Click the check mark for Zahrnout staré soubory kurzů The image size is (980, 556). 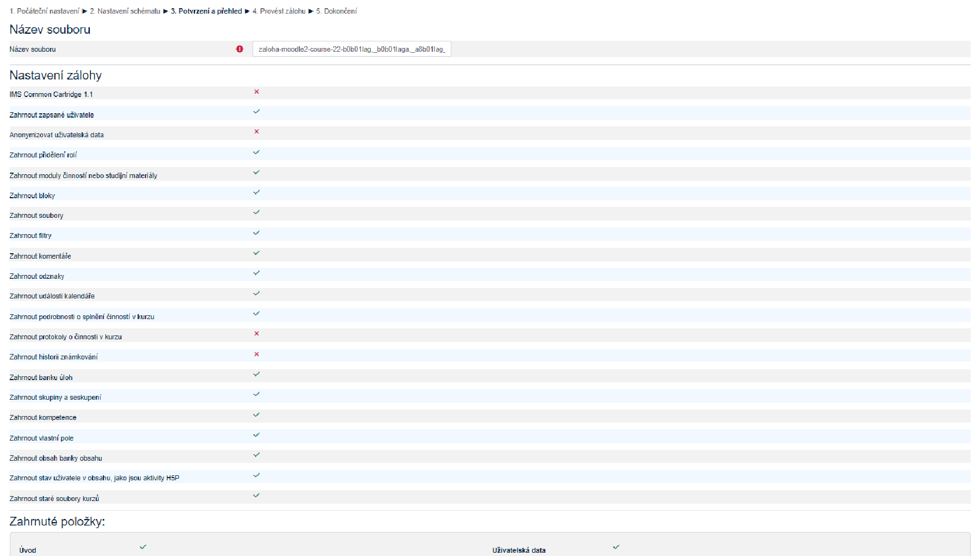256,495
